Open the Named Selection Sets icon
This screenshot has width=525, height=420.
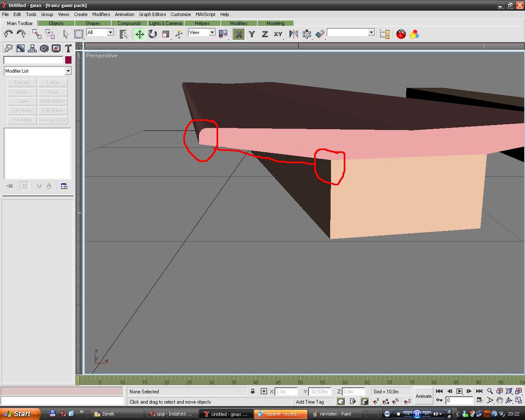pyautogui.click(x=385, y=34)
